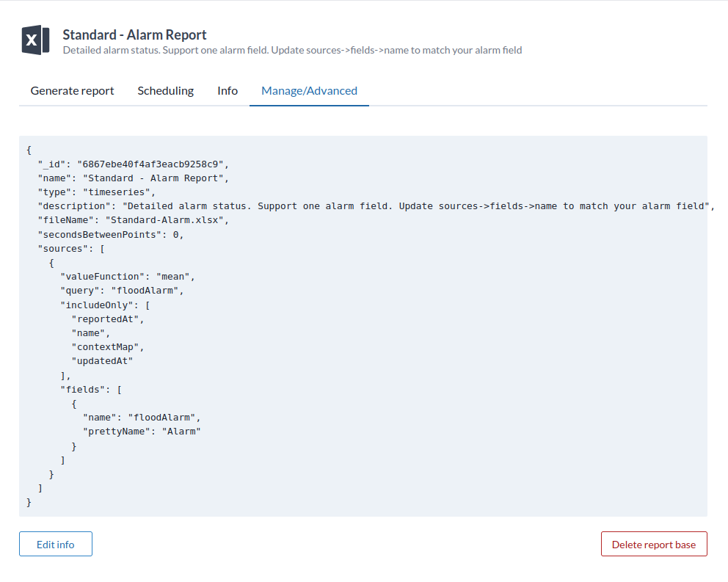Click the "updatedAt" entry in JSON
The height and width of the screenshot is (582, 728).
click(x=102, y=361)
